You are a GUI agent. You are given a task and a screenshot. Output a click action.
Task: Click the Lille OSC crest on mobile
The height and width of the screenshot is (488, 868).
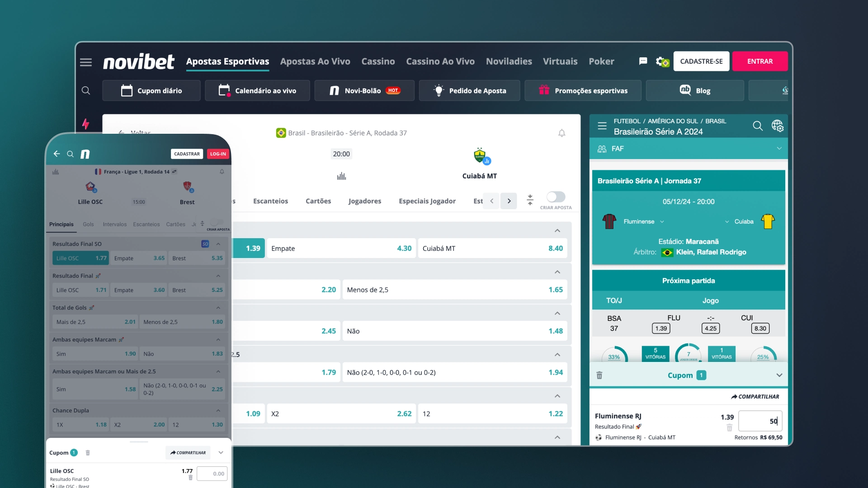(91, 187)
